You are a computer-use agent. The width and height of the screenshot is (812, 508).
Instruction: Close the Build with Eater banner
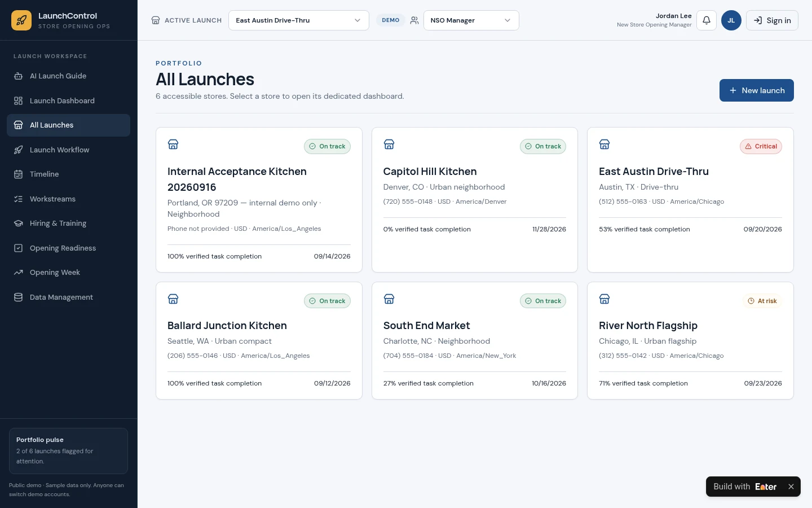pos(791,487)
